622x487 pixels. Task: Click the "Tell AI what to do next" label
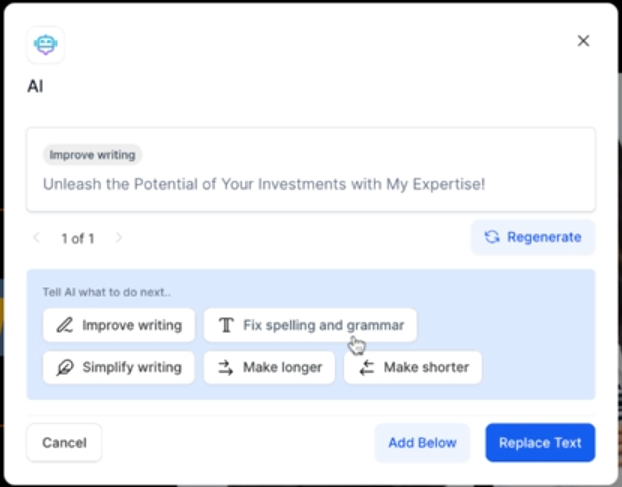click(107, 293)
